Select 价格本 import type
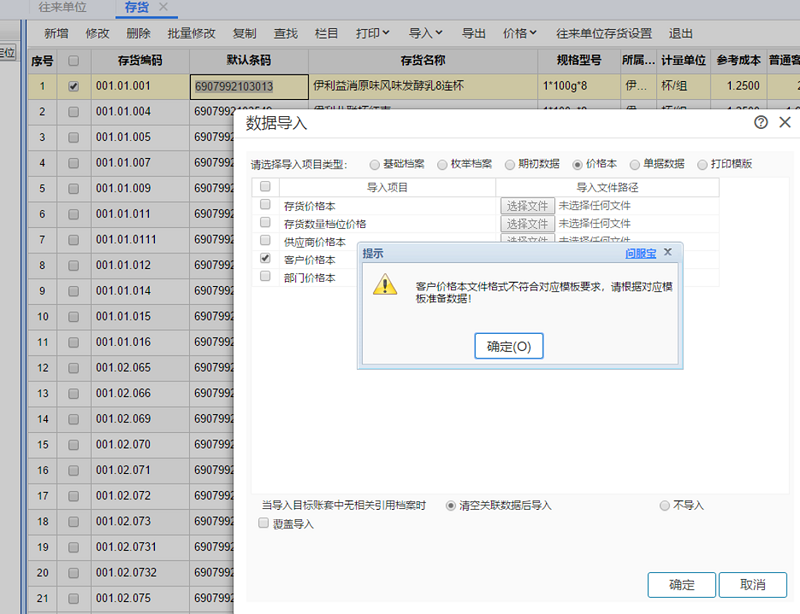Image resolution: width=800 pixels, height=614 pixels. point(578,164)
